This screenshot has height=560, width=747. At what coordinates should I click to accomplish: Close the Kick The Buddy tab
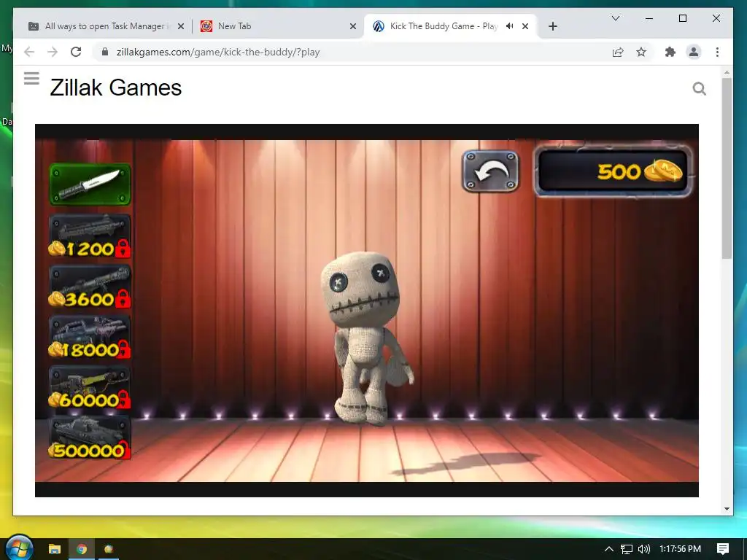525,26
